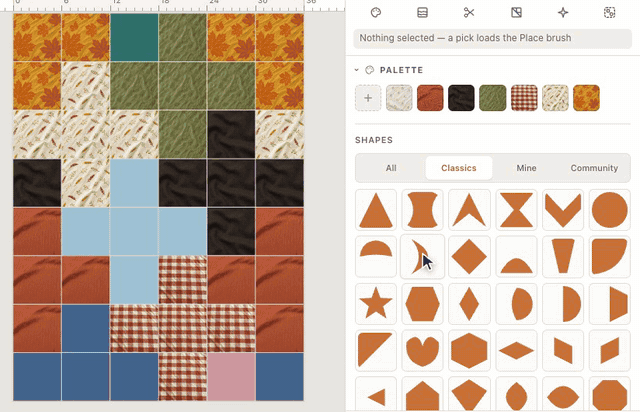Click the SHAPES section heading
The image size is (640, 412).
(x=374, y=140)
